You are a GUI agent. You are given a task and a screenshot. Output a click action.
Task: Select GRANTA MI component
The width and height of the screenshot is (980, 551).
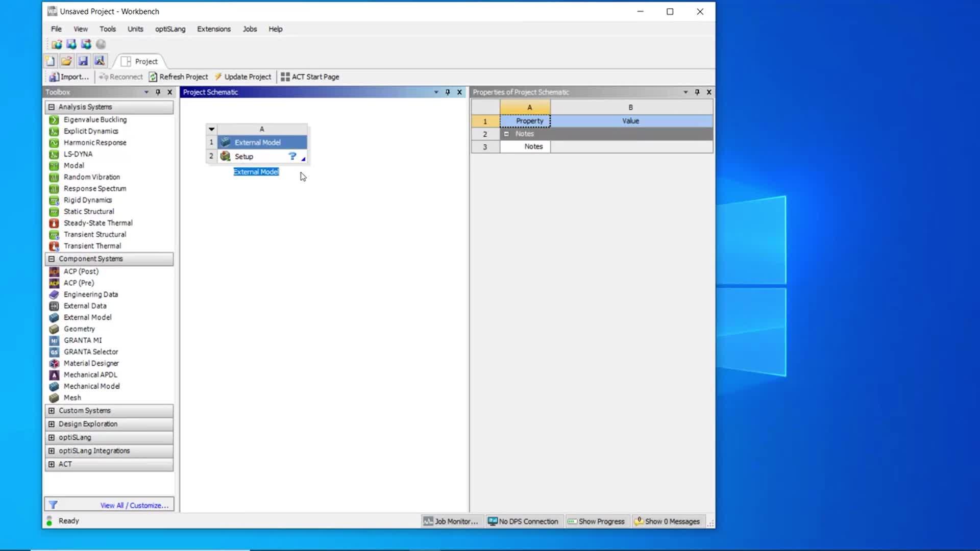82,340
